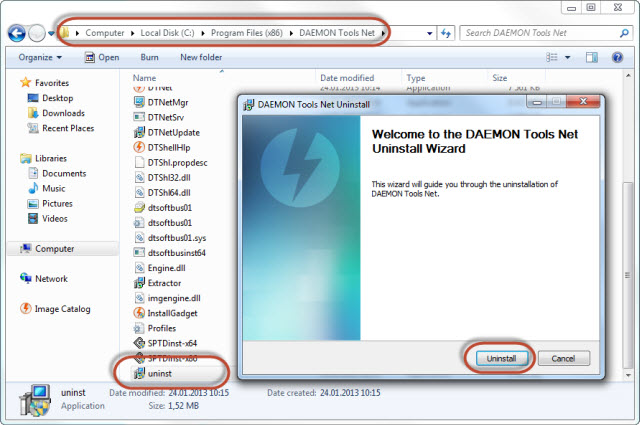The image size is (640, 425).
Task: Click Burn in the Explorer toolbar
Action: coord(149,58)
